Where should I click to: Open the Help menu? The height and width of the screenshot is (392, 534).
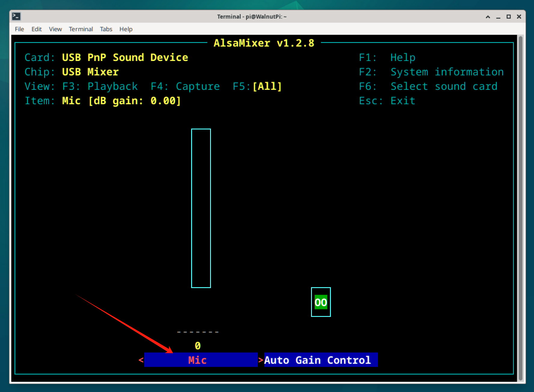126,29
